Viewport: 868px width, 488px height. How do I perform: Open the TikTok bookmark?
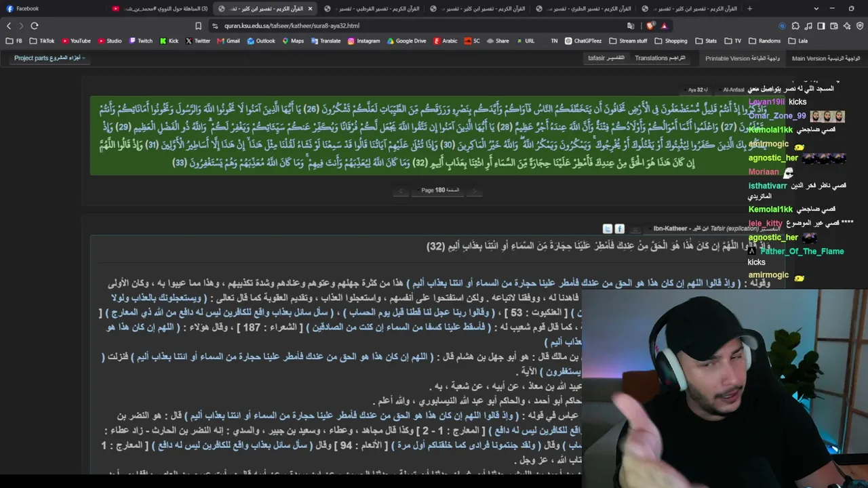[x=42, y=41]
